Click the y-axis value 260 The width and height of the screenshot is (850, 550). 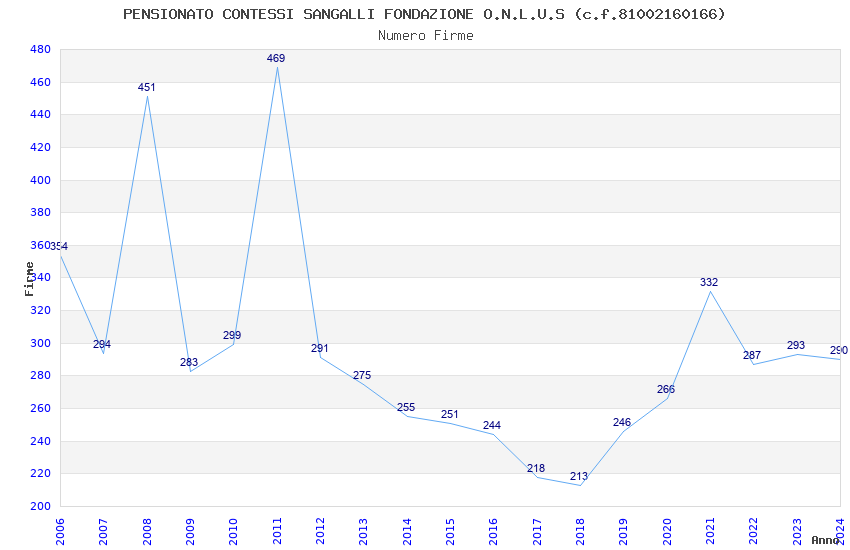pos(41,409)
